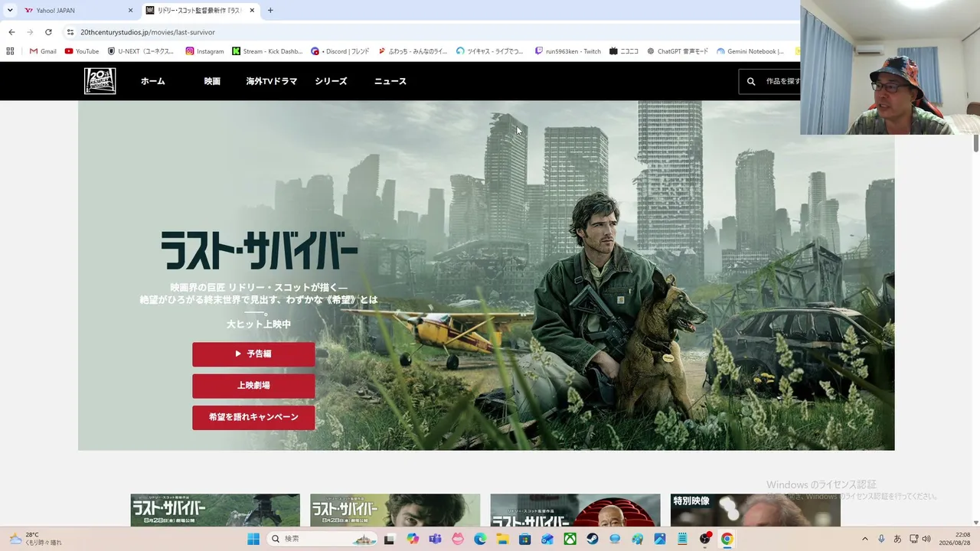Open Copilot from the taskbar
Image resolution: width=980 pixels, height=551 pixels.
pos(413,539)
